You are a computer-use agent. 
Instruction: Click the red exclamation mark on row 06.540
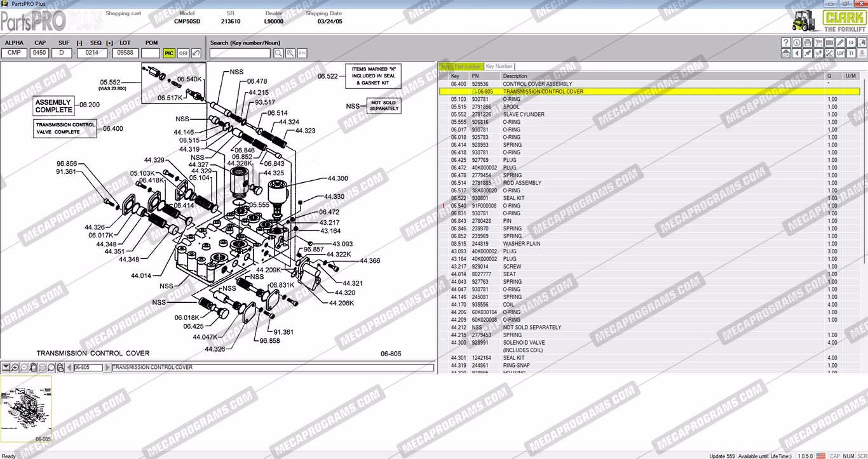pos(444,206)
